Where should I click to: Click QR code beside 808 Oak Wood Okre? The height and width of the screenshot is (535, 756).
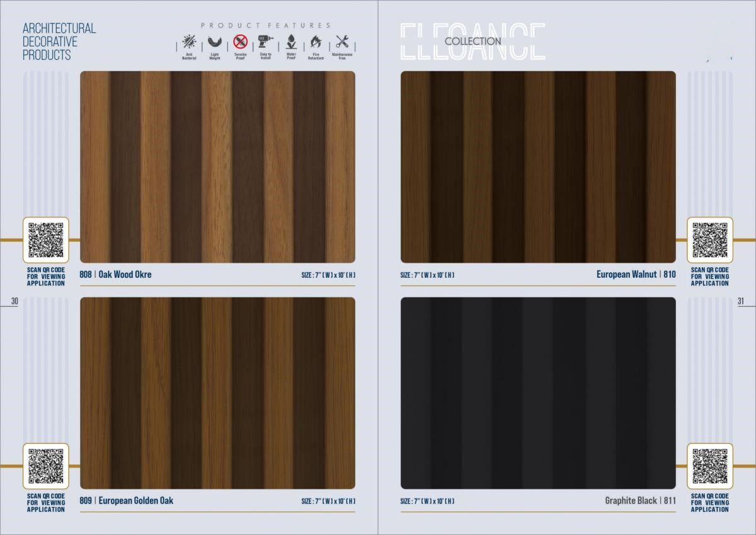[x=46, y=240]
